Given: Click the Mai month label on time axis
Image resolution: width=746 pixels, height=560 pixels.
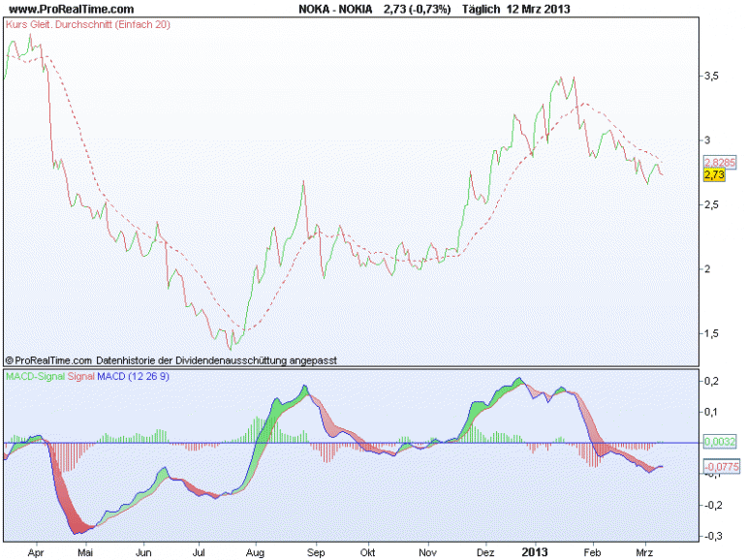Looking at the screenshot, I should 85,553.
